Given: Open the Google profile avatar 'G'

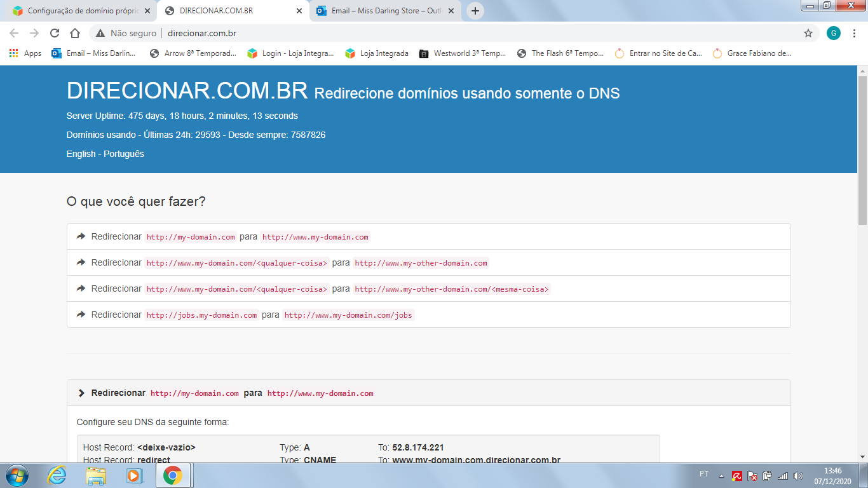Looking at the screenshot, I should [x=834, y=33].
